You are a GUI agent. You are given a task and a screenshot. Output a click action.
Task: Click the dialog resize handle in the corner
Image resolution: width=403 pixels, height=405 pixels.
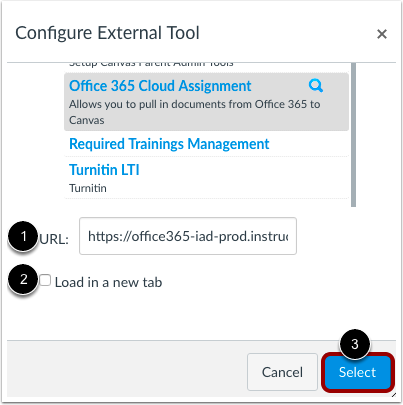click(x=394, y=395)
